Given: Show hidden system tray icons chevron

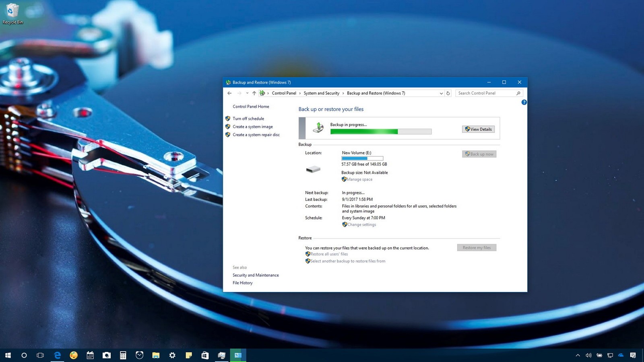Looking at the screenshot, I should pos(578,355).
